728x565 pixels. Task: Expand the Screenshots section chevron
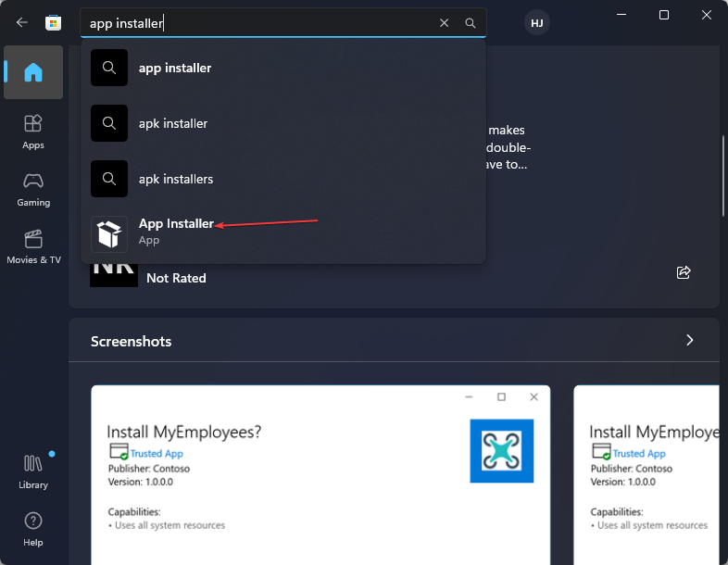(689, 340)
